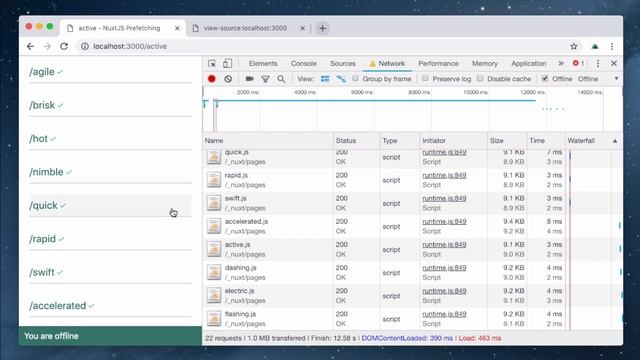
Task: Open the Console tab
Action: 304,64
